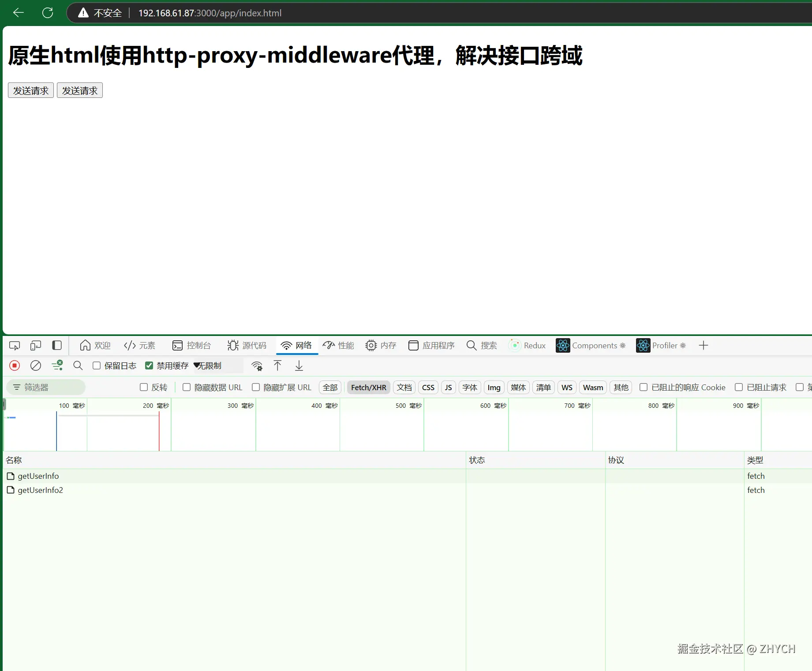This screenshot has height=671, width=812.
Task: Import a HAR file
Action: [x=277, y=365]
